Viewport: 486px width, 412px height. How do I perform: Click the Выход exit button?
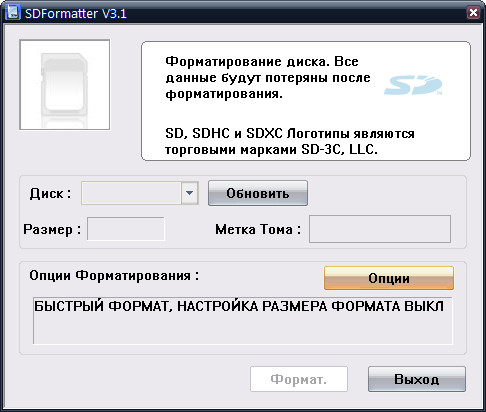click(x=417, y=379)
